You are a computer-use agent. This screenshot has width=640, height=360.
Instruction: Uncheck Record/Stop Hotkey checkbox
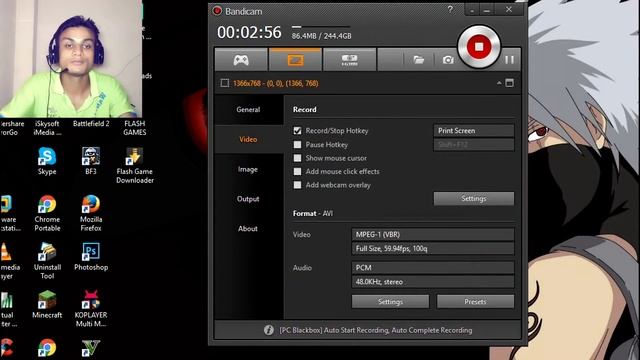click(x=297, y=131)
